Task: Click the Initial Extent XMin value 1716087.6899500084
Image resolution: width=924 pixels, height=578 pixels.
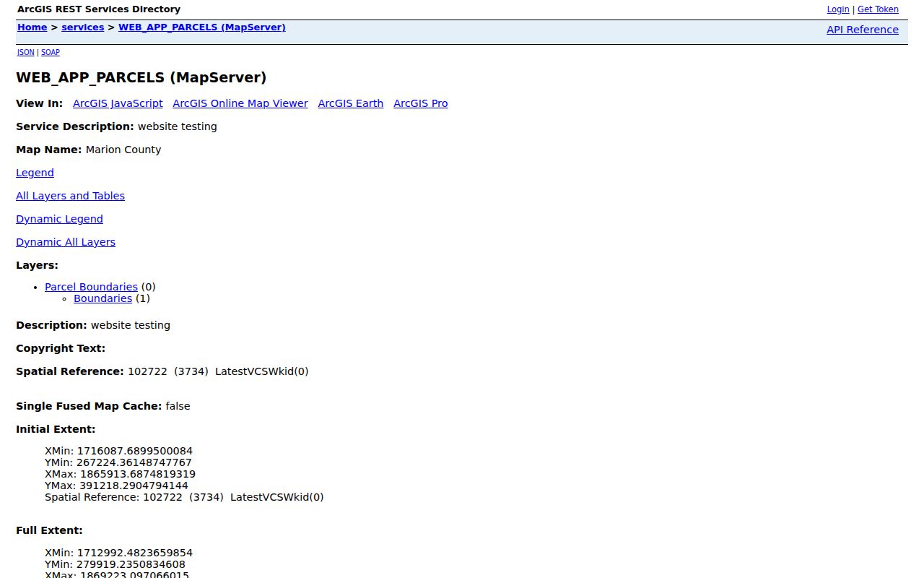Action: [135, 451]
